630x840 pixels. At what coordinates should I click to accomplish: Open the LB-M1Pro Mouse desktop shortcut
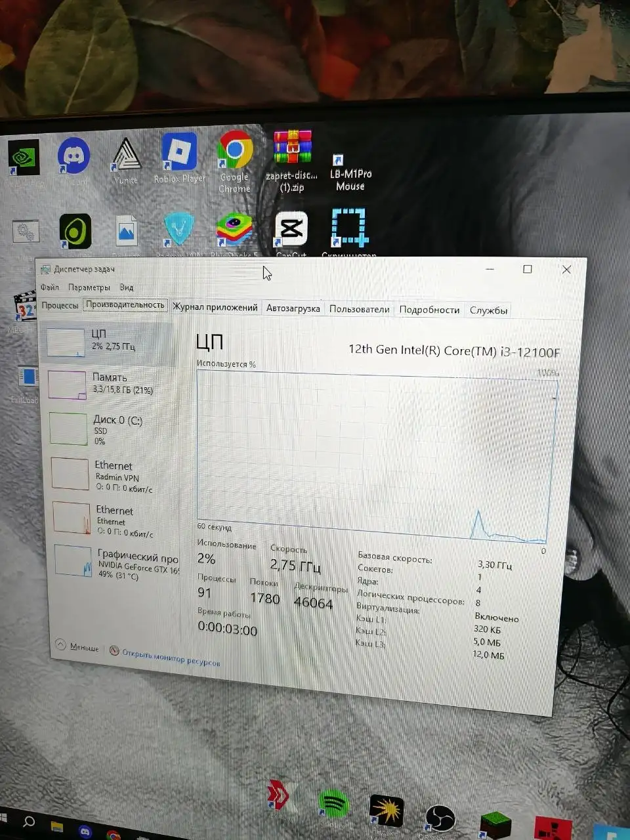pyautogui.click(x=350, y=172)
